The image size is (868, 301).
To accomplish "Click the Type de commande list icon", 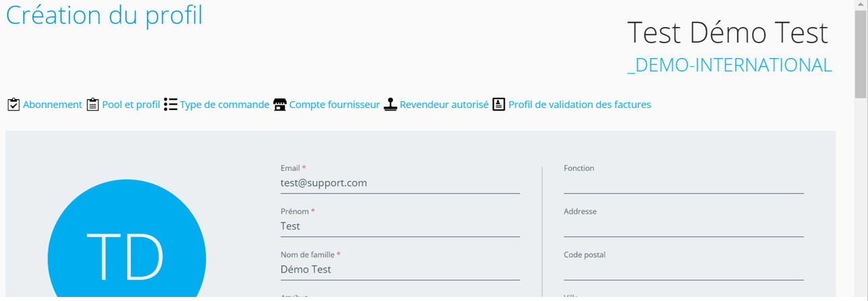I will coord(170,105).
